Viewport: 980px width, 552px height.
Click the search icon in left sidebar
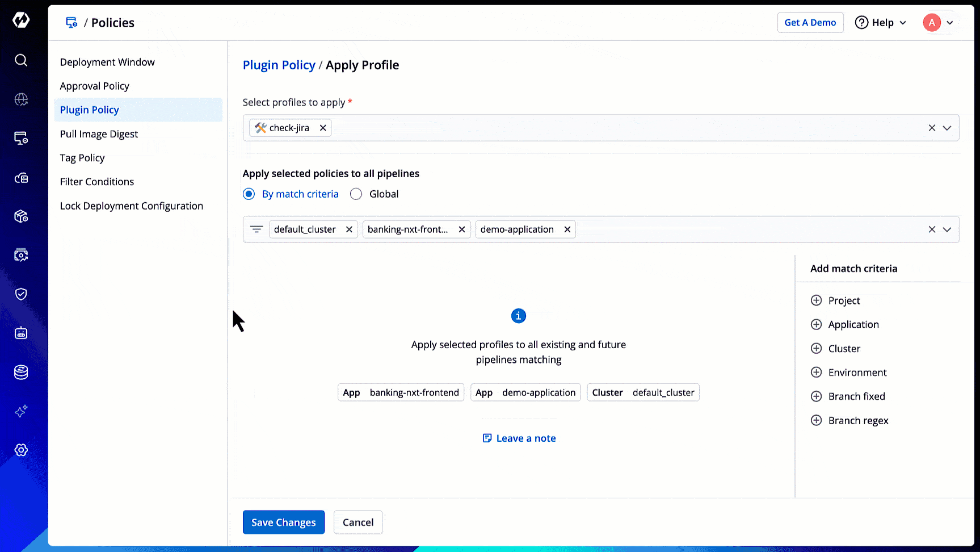click(x=21, y=60)
